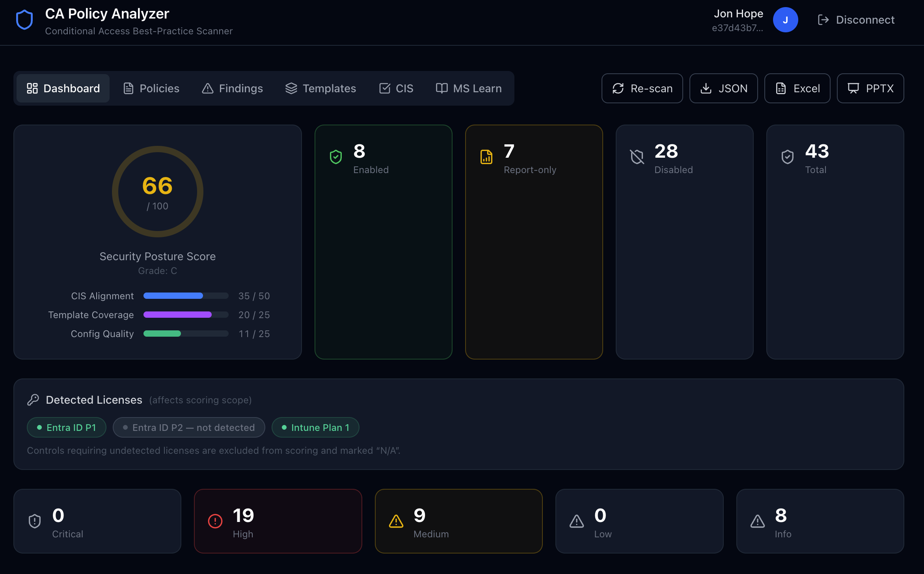Click the blue J user avatar

pyautogui.click(x=785, y=20)
